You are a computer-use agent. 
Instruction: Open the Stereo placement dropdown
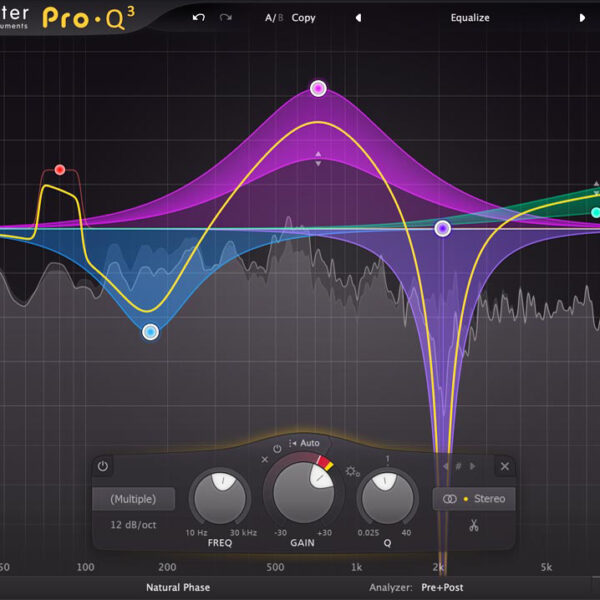click(x=474, y=499)
